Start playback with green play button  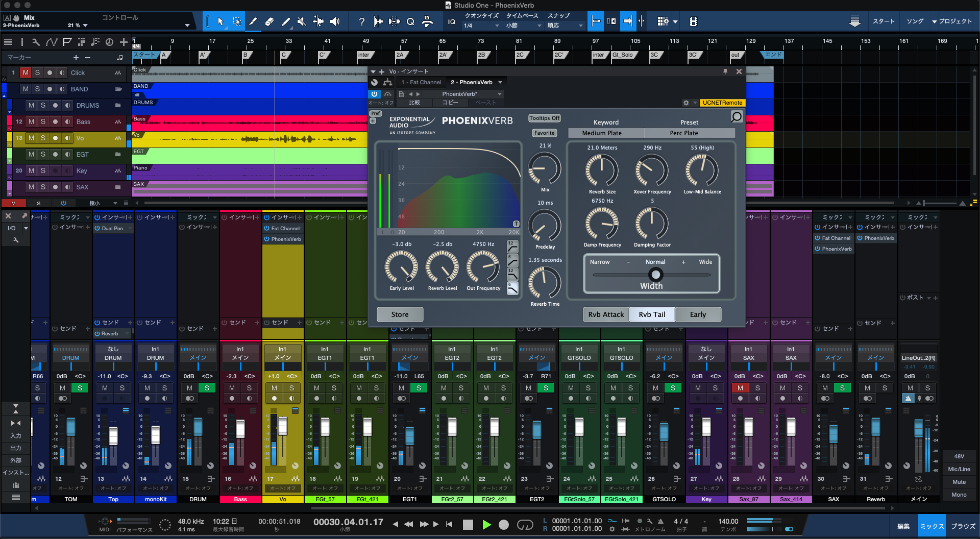click(486, 525)
